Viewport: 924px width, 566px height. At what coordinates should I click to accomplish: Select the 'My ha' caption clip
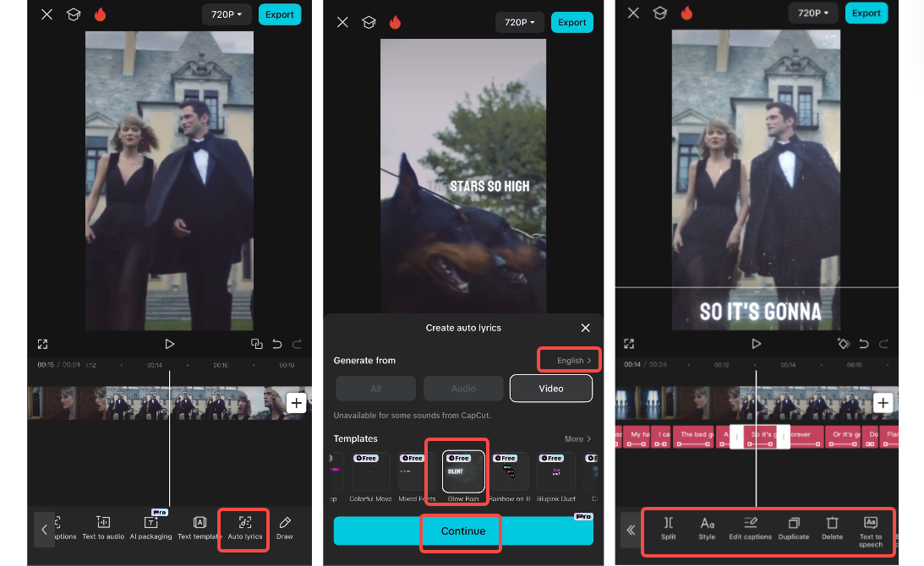(x=637, y=437)
